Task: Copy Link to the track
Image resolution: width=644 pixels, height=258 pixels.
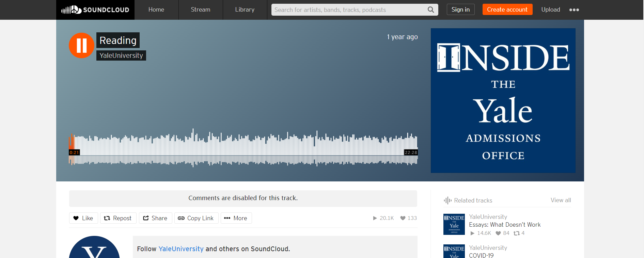Action: (196, 218)
